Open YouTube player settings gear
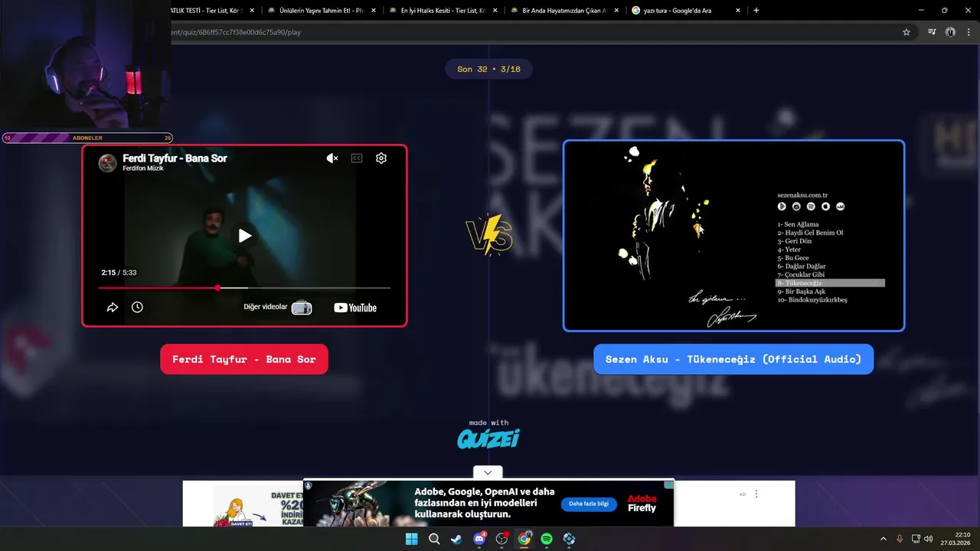The height and width of the screenshot is (551, 980). [381, 158]
